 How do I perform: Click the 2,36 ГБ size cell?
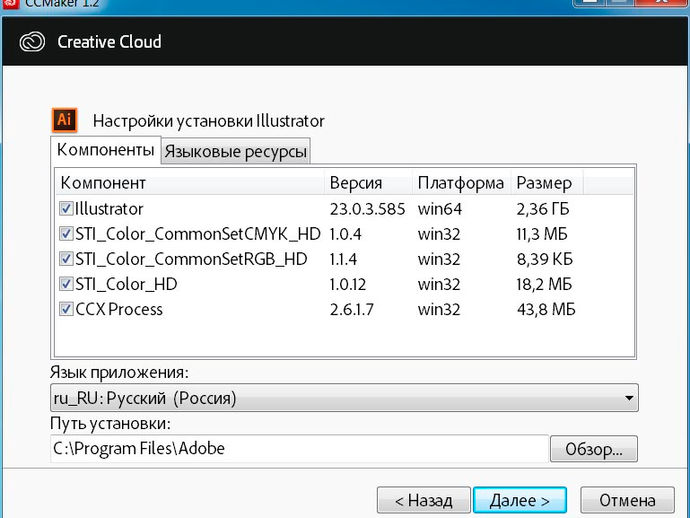point(543,209)
